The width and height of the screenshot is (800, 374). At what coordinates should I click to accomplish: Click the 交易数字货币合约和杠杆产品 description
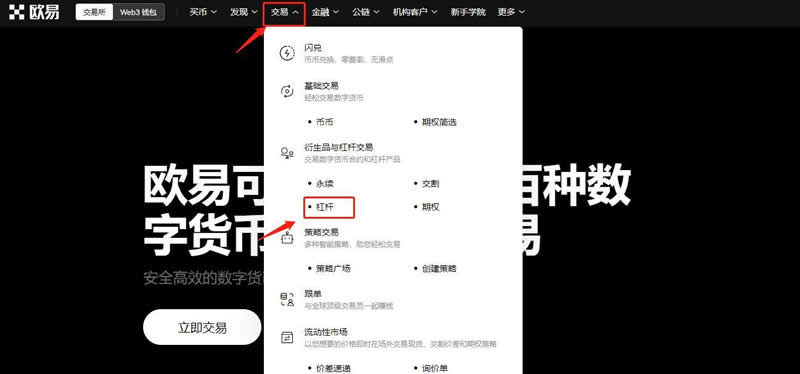[352, 159]
